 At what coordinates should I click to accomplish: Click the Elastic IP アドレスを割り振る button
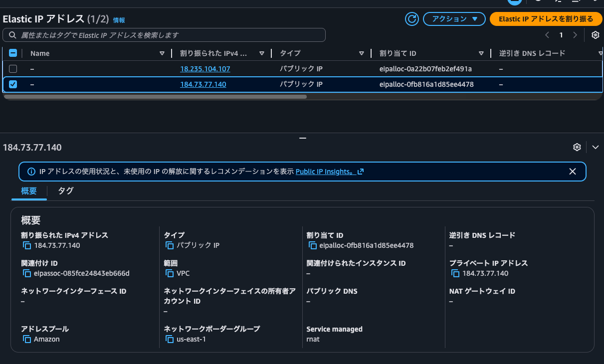pyautogui.click(x=546, y=18)
